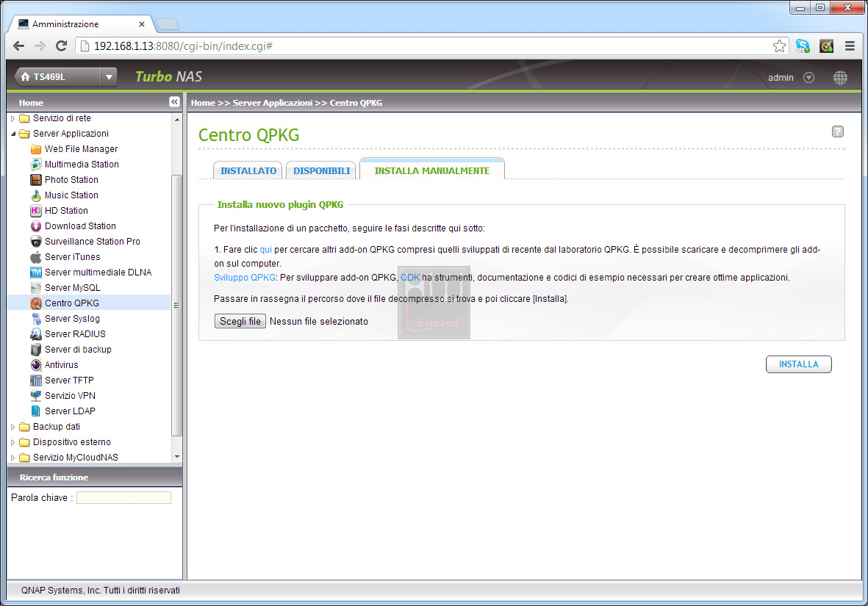This screenshot has width=868, height=606.
Task: Click the TS469L home button
Action: coord(58,77)
